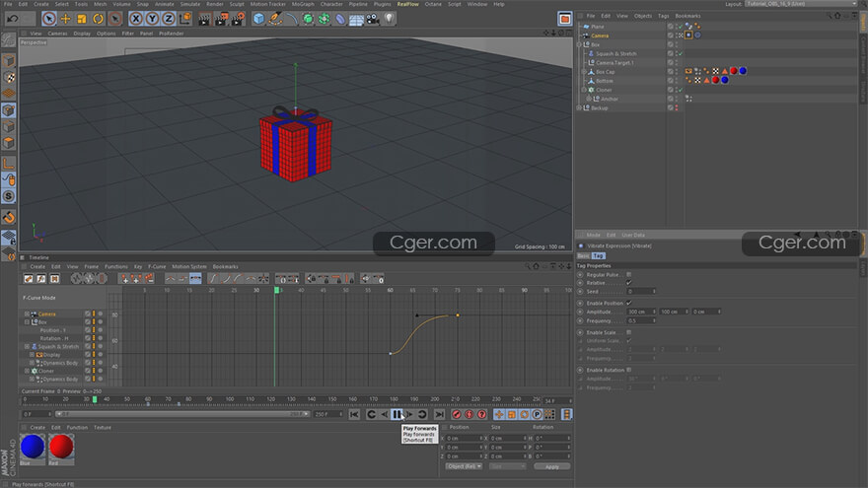The height and width of the screenshot is (488, 868).
Task: Toggle the X axis lock
Action: tap(136, 19)
